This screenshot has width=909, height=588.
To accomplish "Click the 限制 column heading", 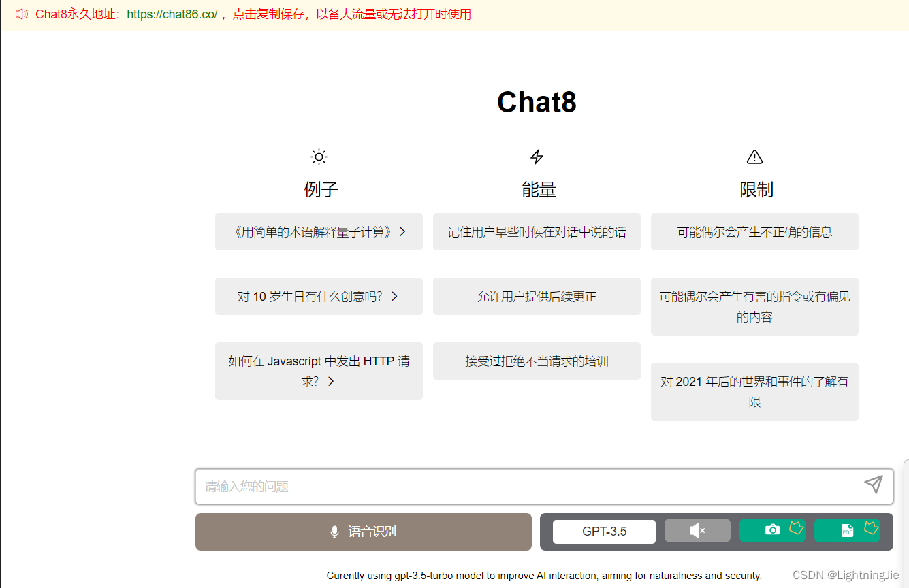I will 756,190.
